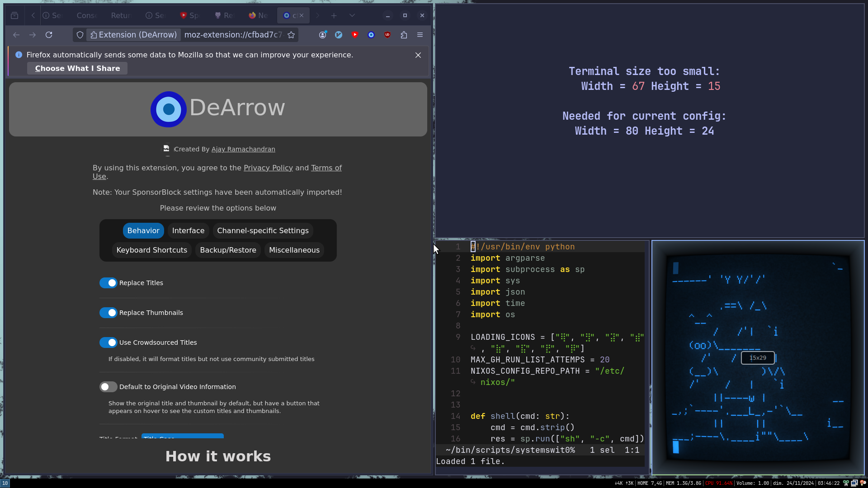Switch to the 'Re' tab with cat icon
Viewport: 868px width, 488px height.
coord(224,15)
